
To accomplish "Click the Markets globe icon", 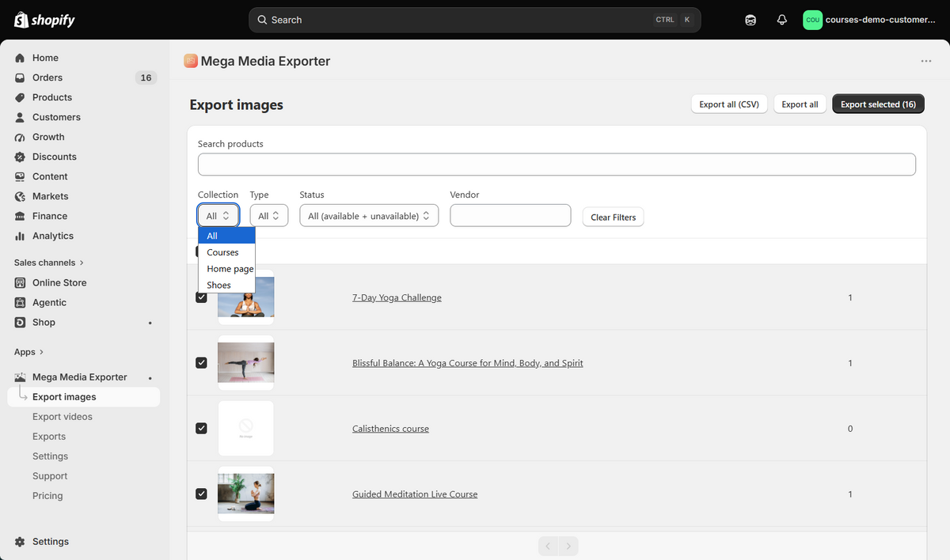I will pos(20,196).
